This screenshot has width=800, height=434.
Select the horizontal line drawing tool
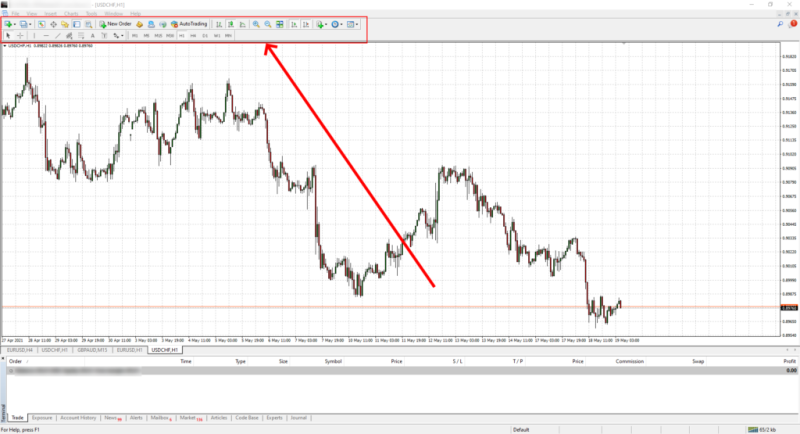46,35
